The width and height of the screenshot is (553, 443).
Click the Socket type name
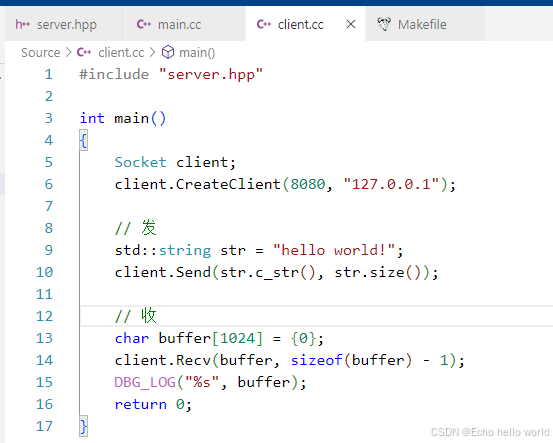coord(140,162)
